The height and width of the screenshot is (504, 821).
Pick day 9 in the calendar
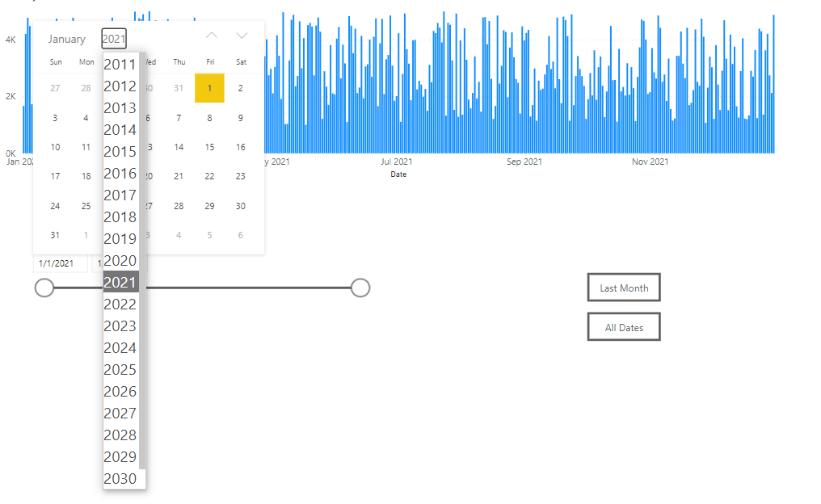(240, 118)
